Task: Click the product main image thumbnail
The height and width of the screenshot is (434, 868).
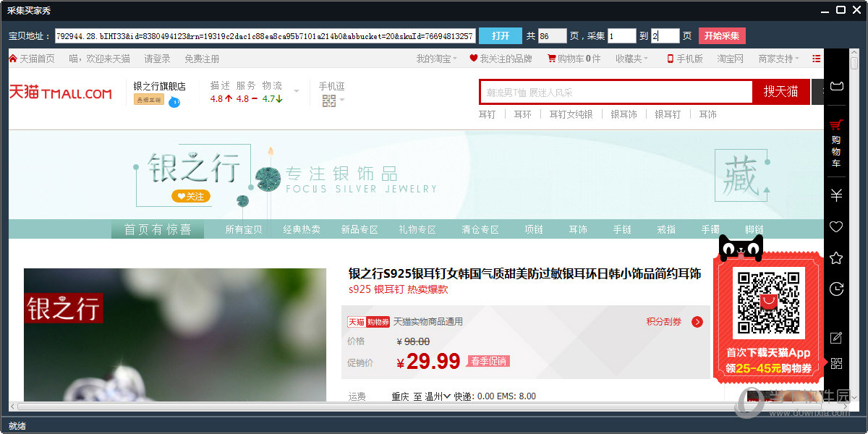Action: point(175,335)
